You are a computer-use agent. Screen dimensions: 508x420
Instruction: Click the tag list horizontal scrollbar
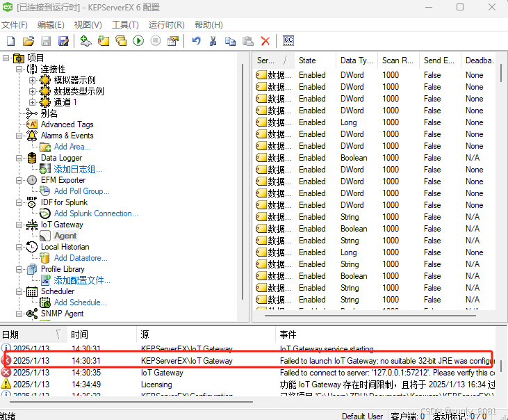[370, 315]
